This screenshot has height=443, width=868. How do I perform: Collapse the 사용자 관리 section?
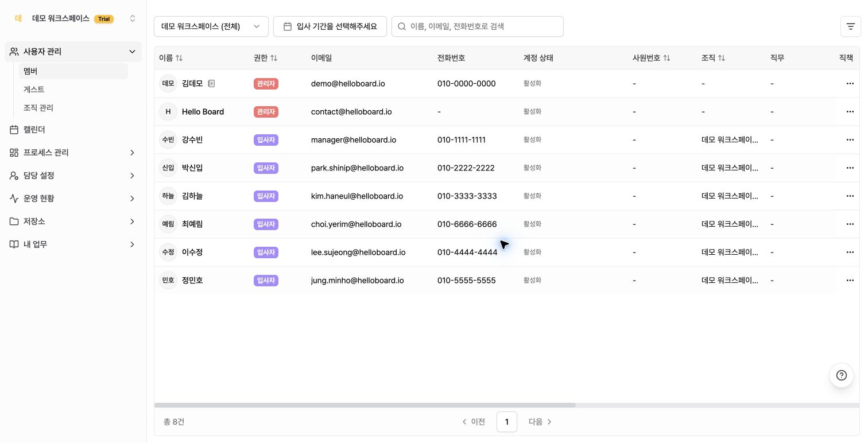tap(73, 52)
